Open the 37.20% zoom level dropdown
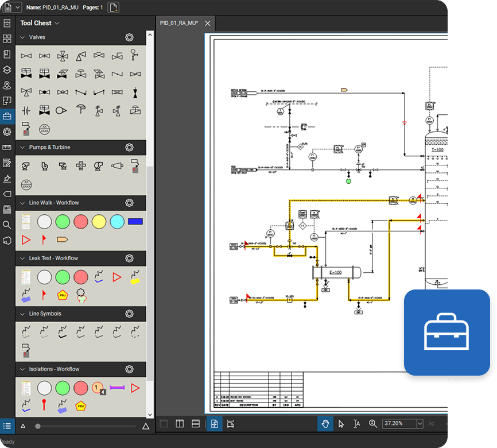 pos(421,424)
